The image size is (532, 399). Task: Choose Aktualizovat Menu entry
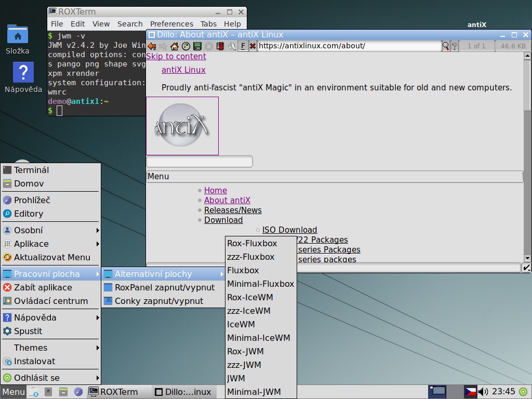51,257
